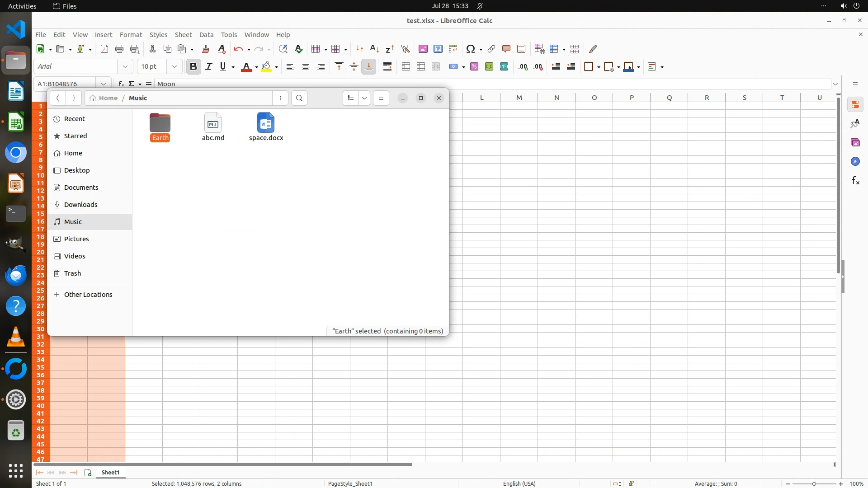Toggle Italic text formatting
The height and width of the screenshot is (488, 868).
[x=208, y=67]
